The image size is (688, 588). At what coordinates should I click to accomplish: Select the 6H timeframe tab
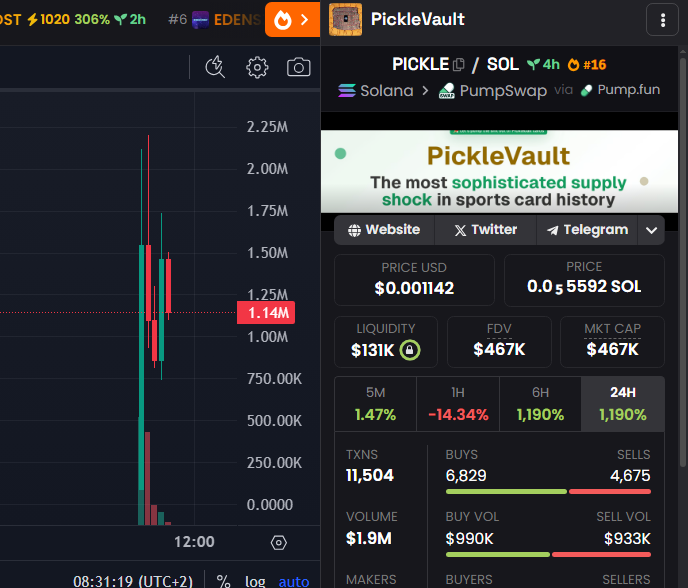click(541, 404)
